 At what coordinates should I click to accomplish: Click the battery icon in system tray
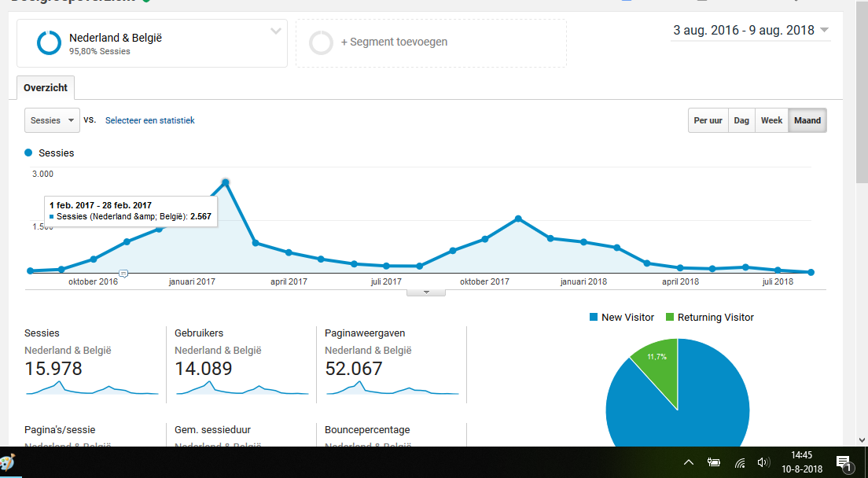point(714,462)
